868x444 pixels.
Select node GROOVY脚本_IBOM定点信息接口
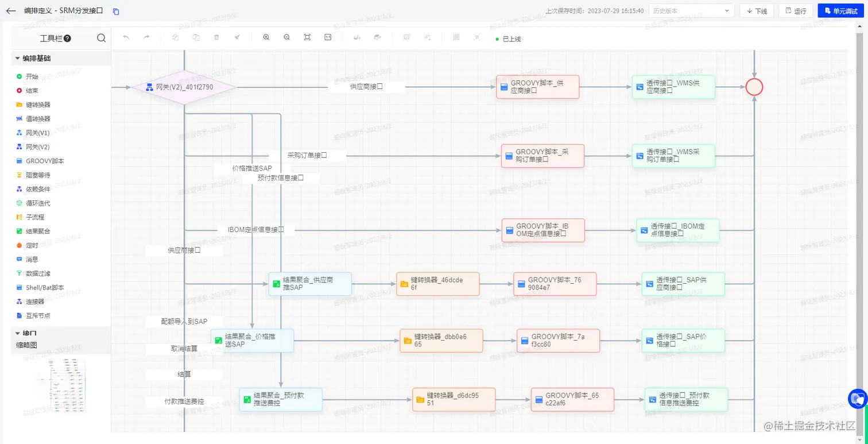[x=543, y=230]
